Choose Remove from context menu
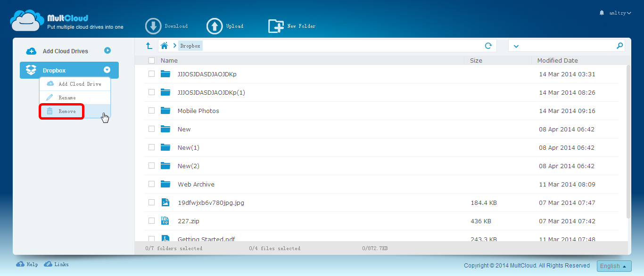This screenshot has width=644, height=276. (75, 111)
